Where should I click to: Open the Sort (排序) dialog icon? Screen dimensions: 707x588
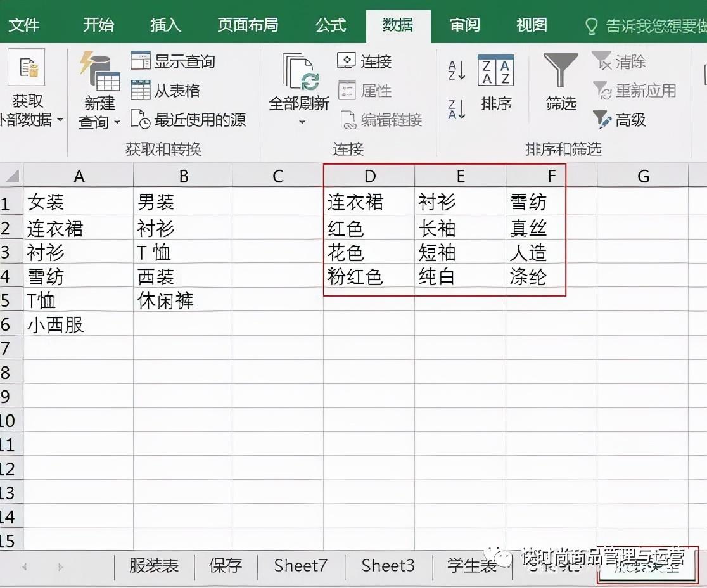coord(495,71)
